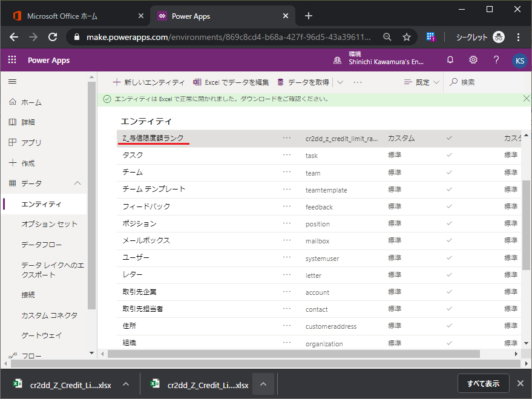Click the zoom magnifier icon in address bar
This screenshot has width=532, height=399.
tap(387, 37)
